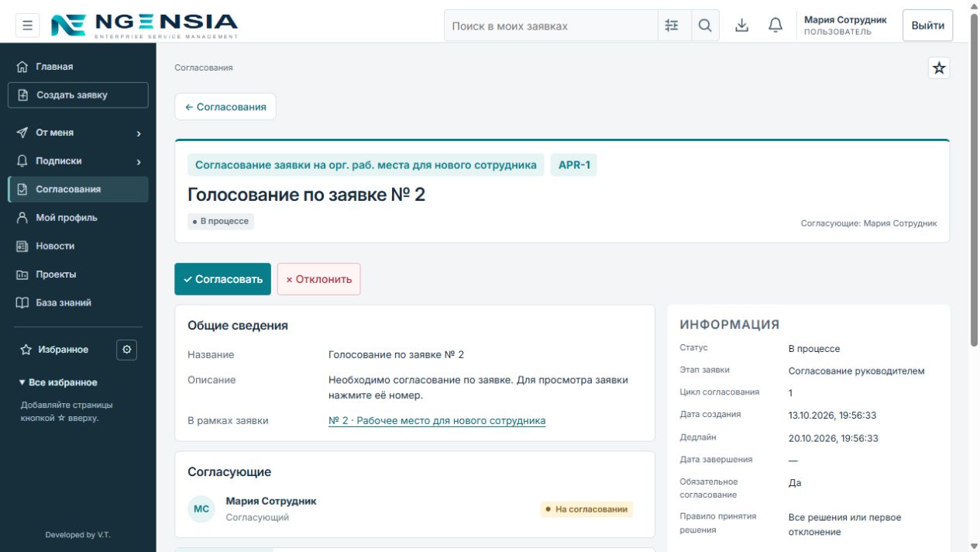Open notifications bell
This screenshot has height=552, width=980.
coord(775,26)
